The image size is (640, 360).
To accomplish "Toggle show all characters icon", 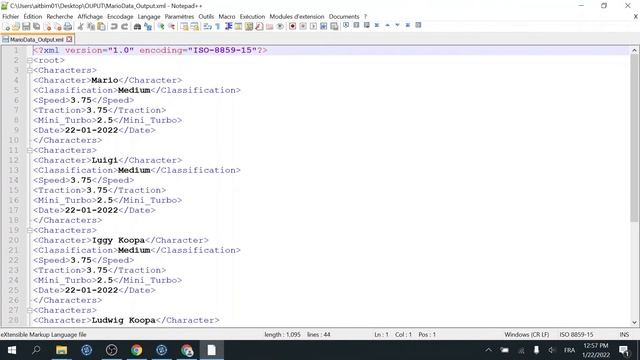I will (x=218, y=27).
